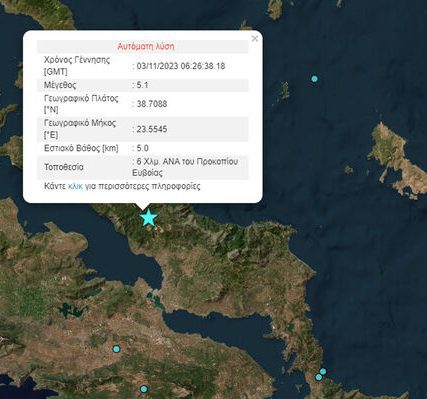427x399 pixels.
Task: Click the location text 'ΑΝΑ του Προκοπίου Ευβοίας'
Action: [x=185, y=167]
